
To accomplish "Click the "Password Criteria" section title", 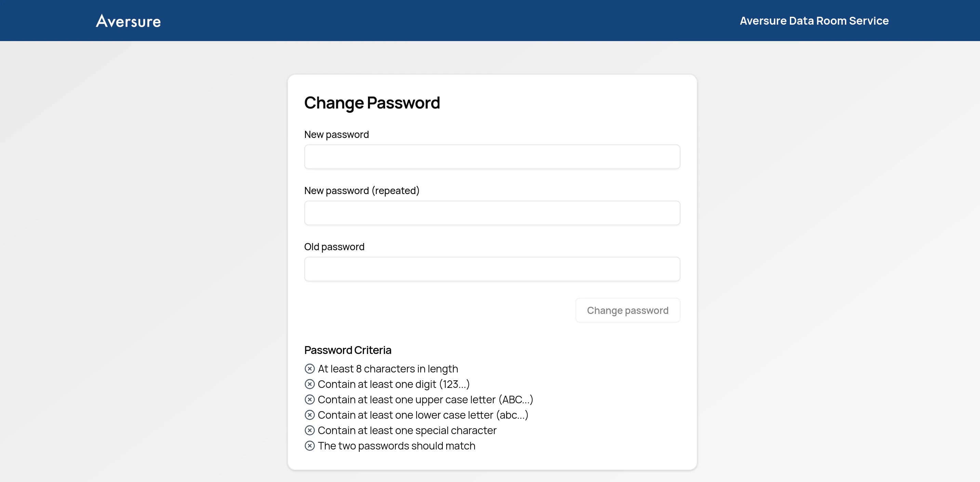I will click(x=348, y=350).
